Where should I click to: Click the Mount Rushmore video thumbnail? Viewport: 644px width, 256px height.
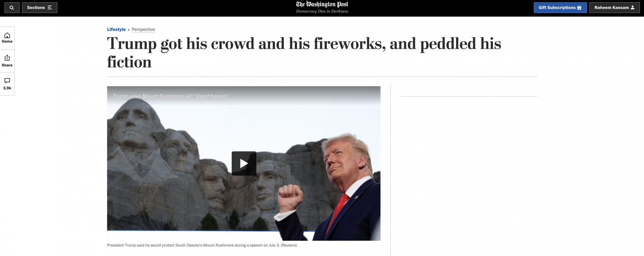pyautogui.click(x=244, y=164)
